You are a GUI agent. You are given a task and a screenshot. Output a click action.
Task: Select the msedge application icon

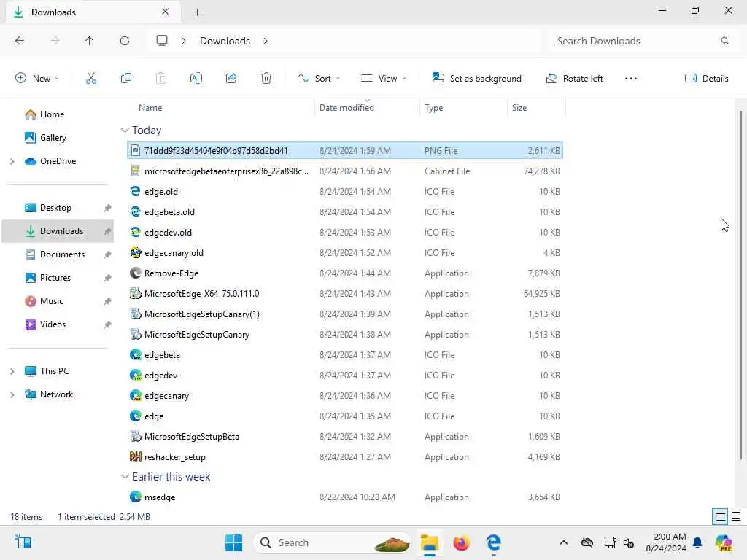135,497
